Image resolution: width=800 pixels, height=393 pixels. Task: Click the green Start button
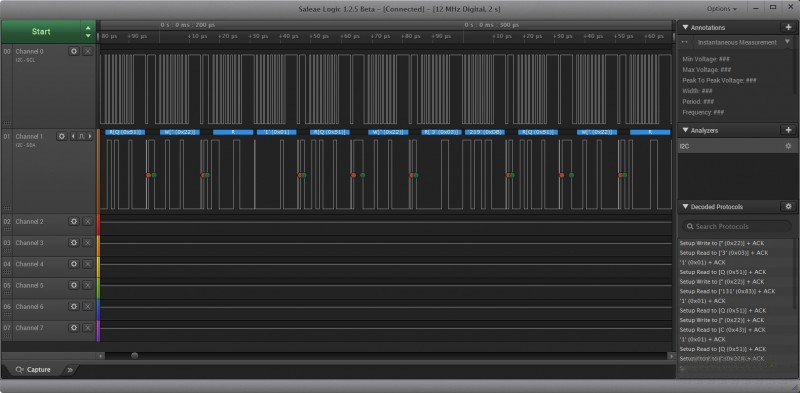pos(41,32)
